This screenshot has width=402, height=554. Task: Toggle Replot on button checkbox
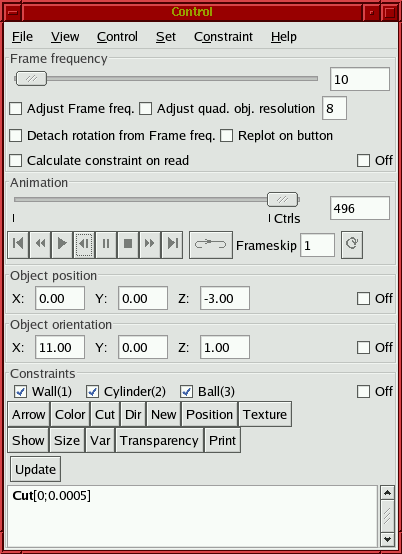click(226, 136)
